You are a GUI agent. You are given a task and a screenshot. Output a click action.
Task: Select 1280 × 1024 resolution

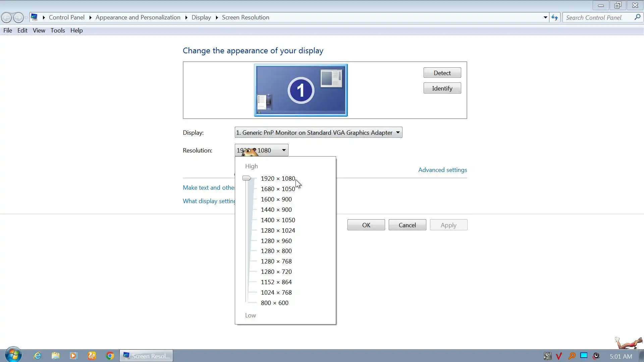pyautogui.click(x=278, y=230)
